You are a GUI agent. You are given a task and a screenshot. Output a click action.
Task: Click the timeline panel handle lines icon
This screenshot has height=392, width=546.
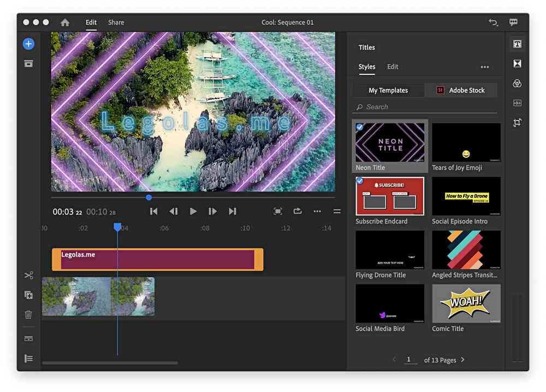pos(337,211)
